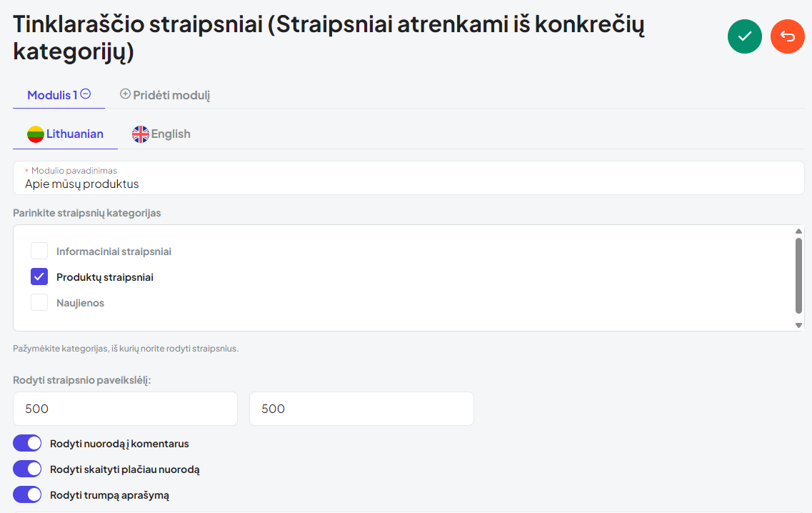Click the plus icon beside Pridėti modulį
The width and height of the screenshot is (812, 513).
click(125, 94)
